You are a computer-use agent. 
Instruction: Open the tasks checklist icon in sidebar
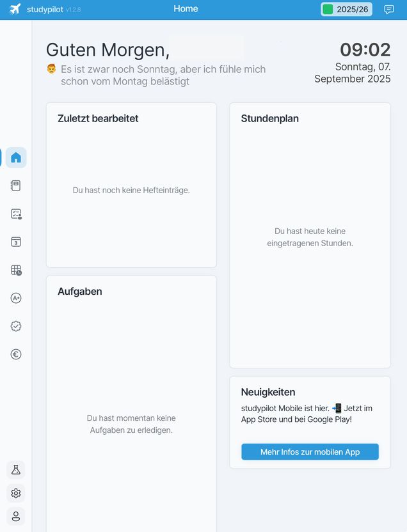tap(16, 214)
